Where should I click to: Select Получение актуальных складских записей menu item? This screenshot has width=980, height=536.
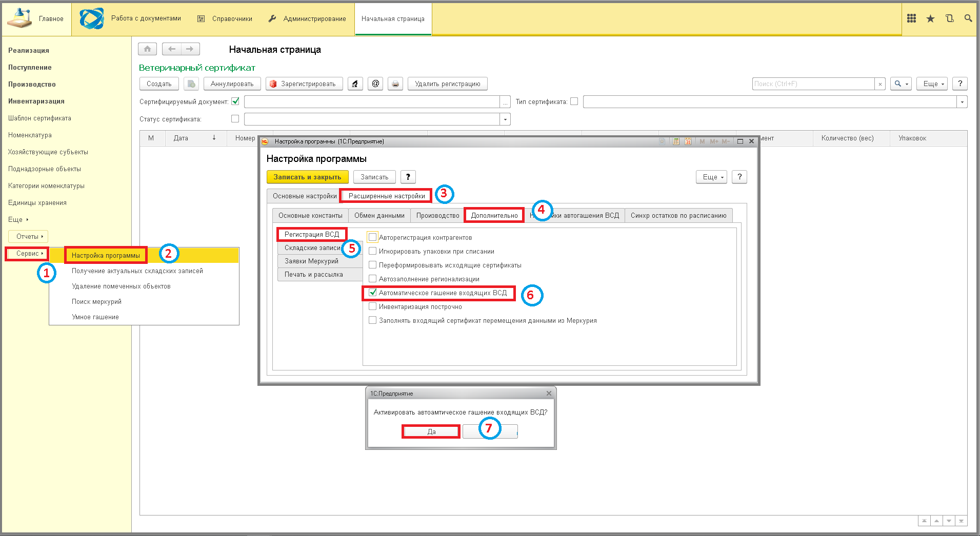(x=137, y=271)
